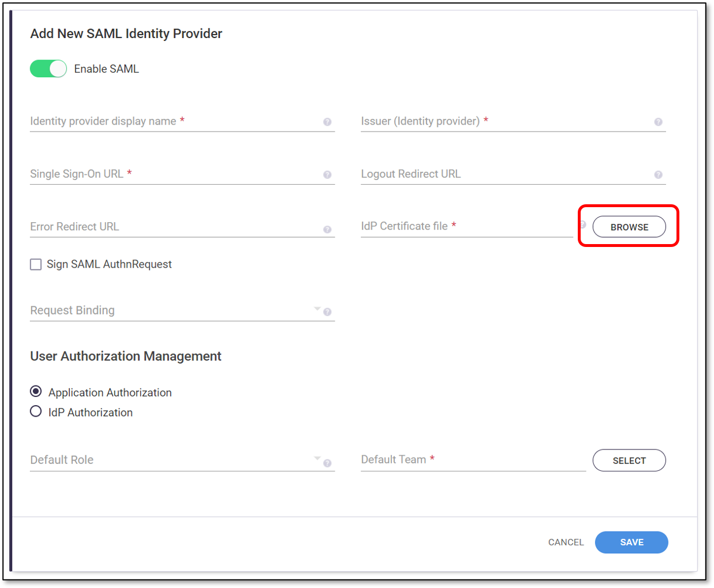Image resolution: width=714 pixels, height=588 pixels.
Task: Select IdP Authorization radio option
Action: coord(36,411)
